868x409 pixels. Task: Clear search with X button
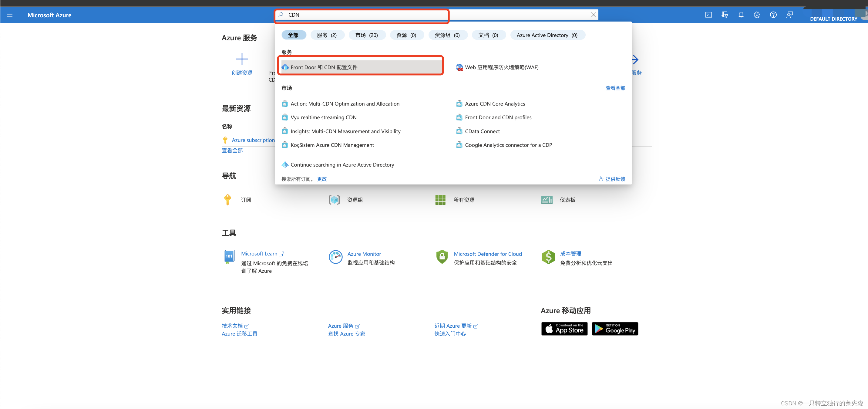[x=593, y=15]
